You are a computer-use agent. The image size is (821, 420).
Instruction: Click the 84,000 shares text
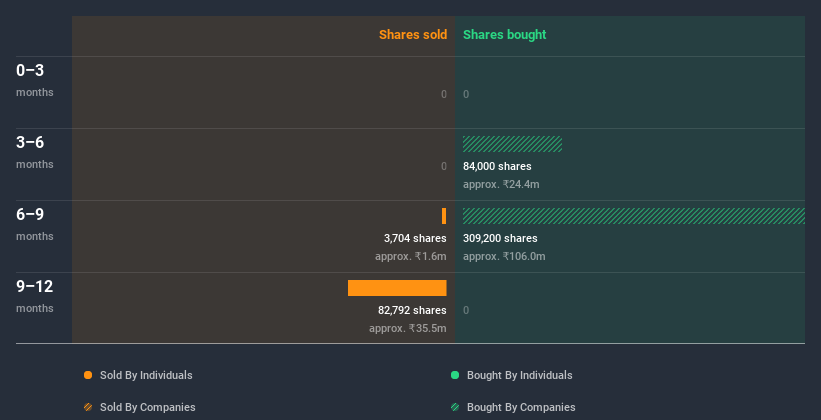497,166
